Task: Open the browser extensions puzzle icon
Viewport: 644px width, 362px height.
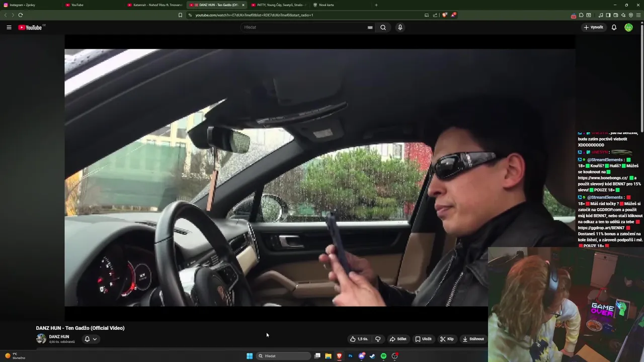Action: 581,15
